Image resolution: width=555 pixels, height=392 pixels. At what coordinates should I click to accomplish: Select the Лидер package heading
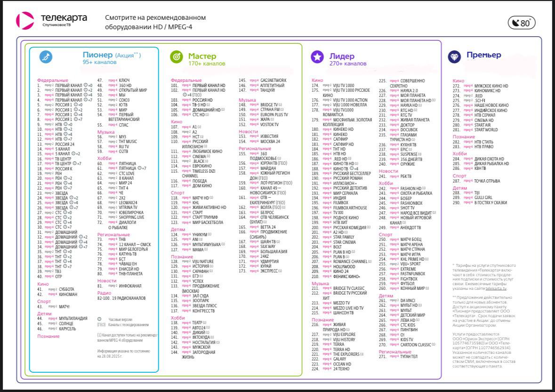[x=342, y=56]
